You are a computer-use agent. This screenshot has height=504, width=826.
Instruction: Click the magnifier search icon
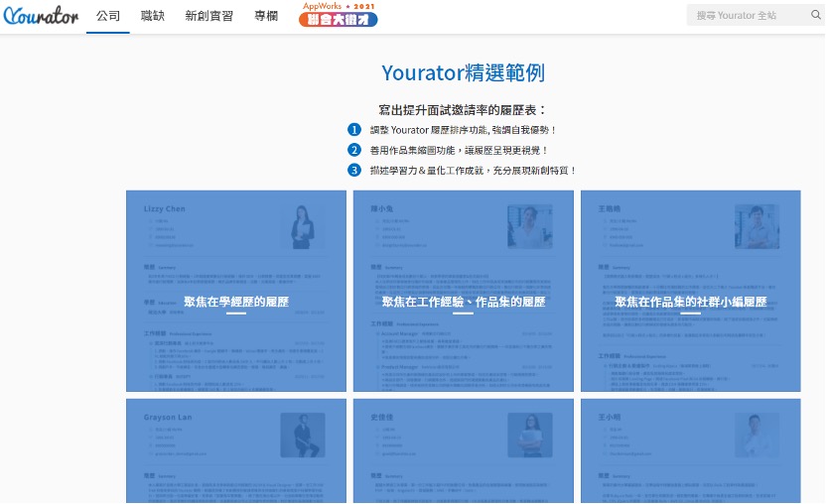click(816, 15)
